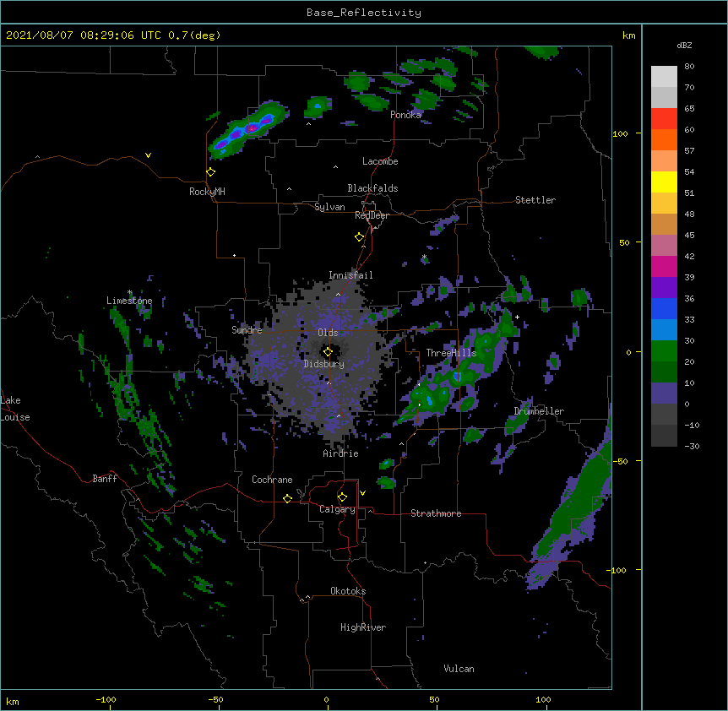
Task: Select the km unit label at bottom left
Action: (13, 701)
